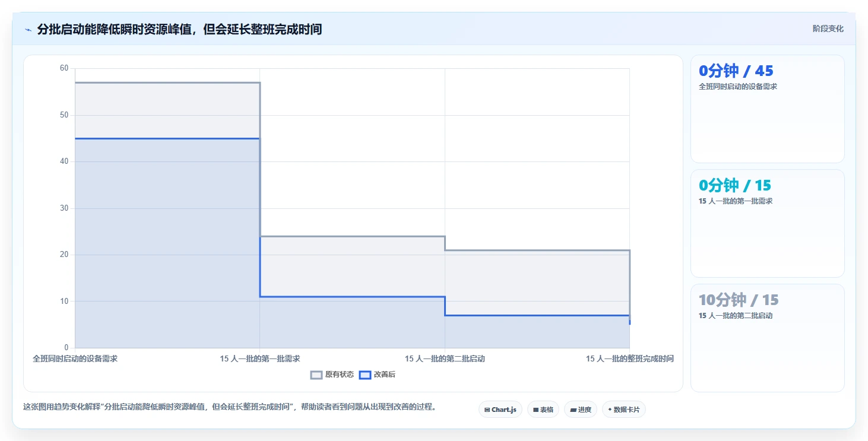Click the 全班同时启动的设备需求 card caption
Viewport: 868px width, 441px height.
(x=738, y=87)
